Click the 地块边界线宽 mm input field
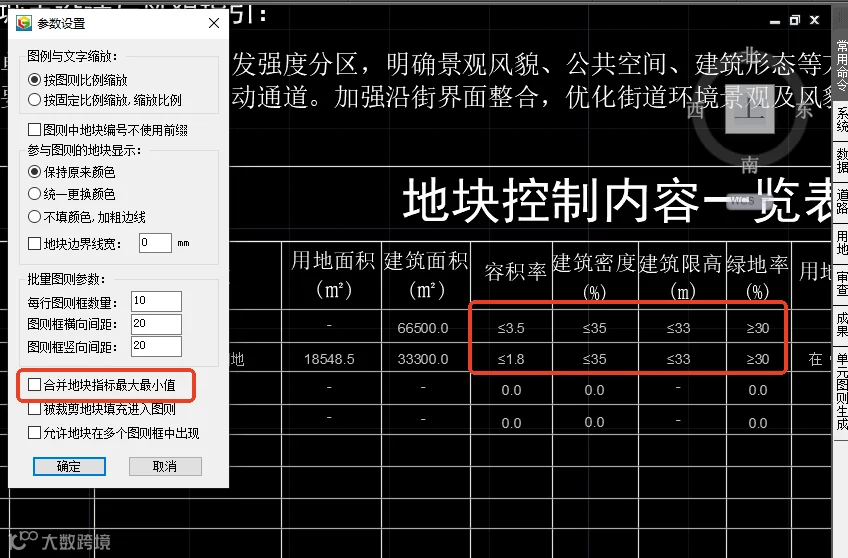Image resolution: width=848 pixels, height=558 pixels. [155, 243]
